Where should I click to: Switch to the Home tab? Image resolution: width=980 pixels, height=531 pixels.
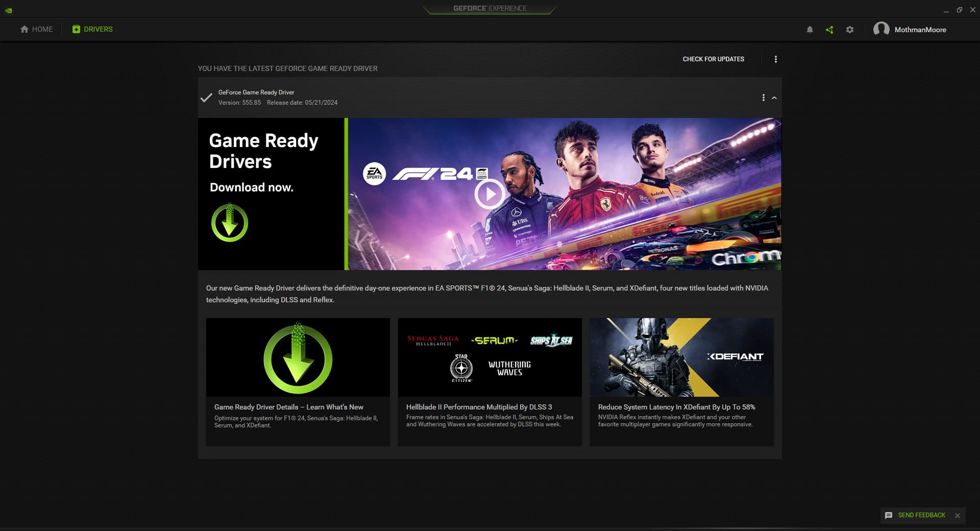coord(37,29)
